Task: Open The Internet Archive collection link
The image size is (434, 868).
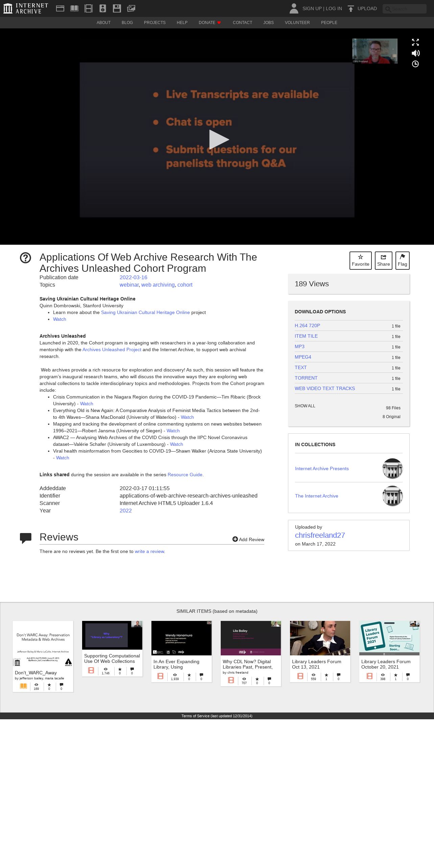Action: 316,496
